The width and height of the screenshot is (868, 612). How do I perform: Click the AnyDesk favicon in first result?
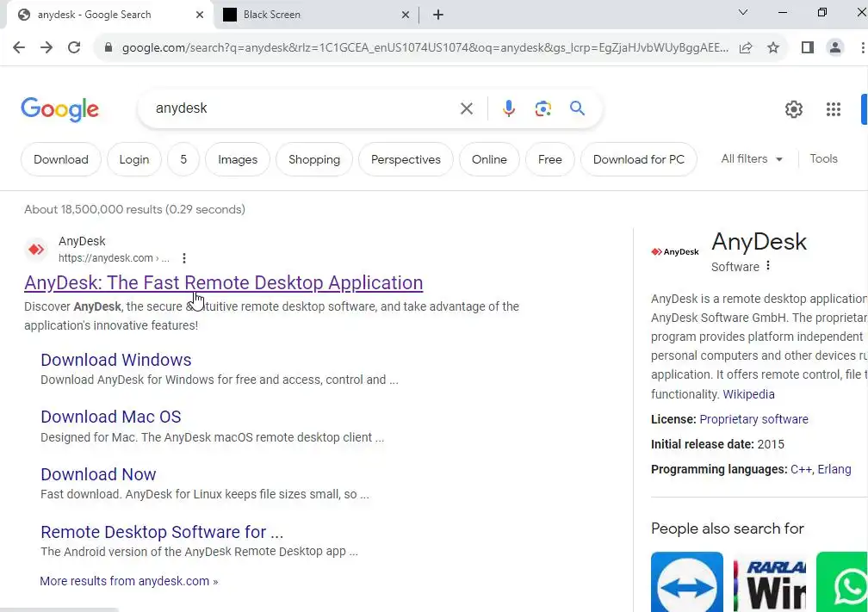point(36,250)
